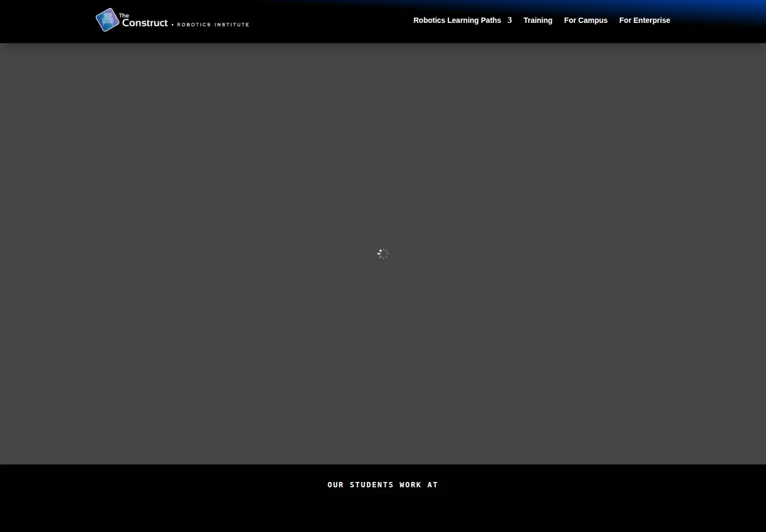Click the 'Our Students Work At' heading
This screenshot has height=532, width=766.
coord(383,485)
